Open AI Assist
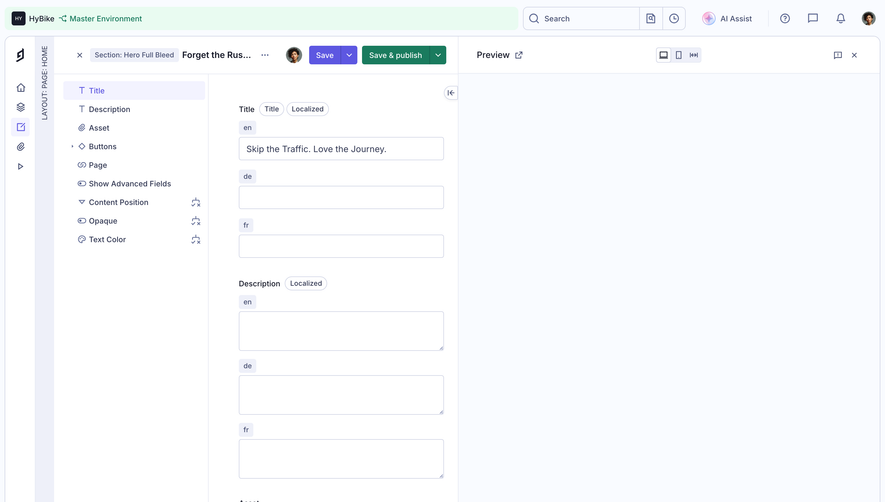Image resolution: width=885 pixels, height=502 pixels. point(727,19)
